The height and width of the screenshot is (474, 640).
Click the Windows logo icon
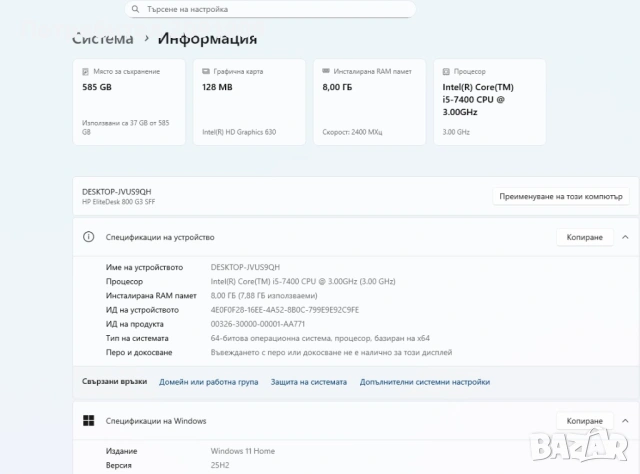(89, 421)
